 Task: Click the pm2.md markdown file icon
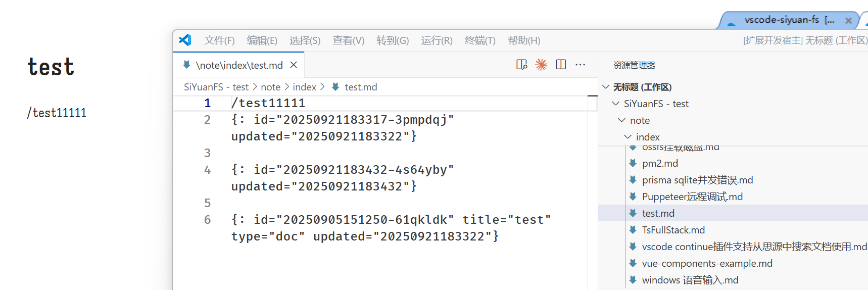tap(633, 163)
